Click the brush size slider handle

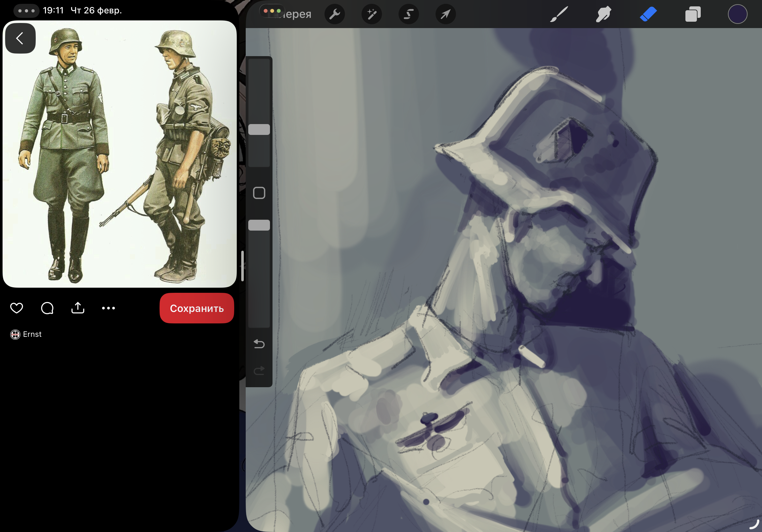[259, 129]
